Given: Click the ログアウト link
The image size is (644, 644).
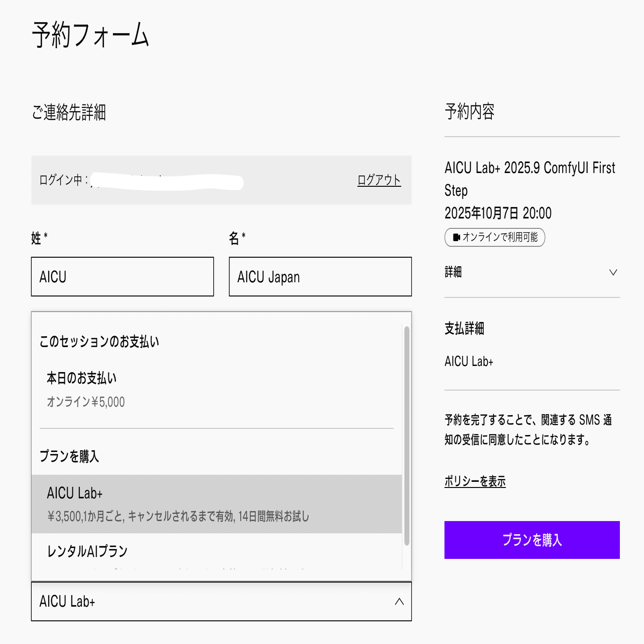Looking at the screenshot, I should (379, 180).
